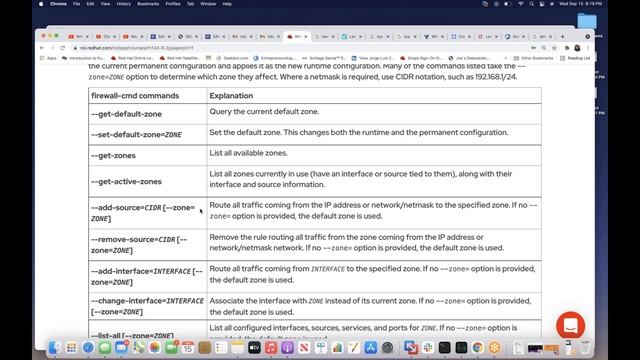Open the Chrome application menu
Image resolution: width=640 pixels, height=360 pixels.
tap(58, 4)
